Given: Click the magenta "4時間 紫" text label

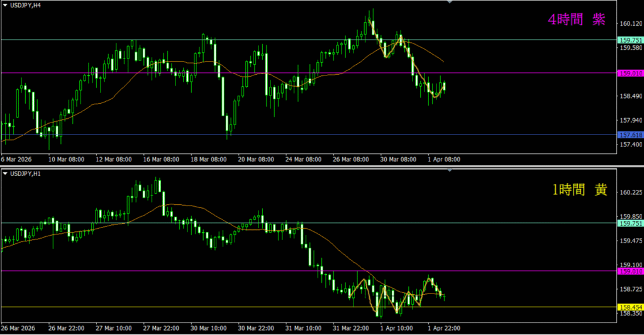Looking at the screenshot, I should click(x=576, y=20).
